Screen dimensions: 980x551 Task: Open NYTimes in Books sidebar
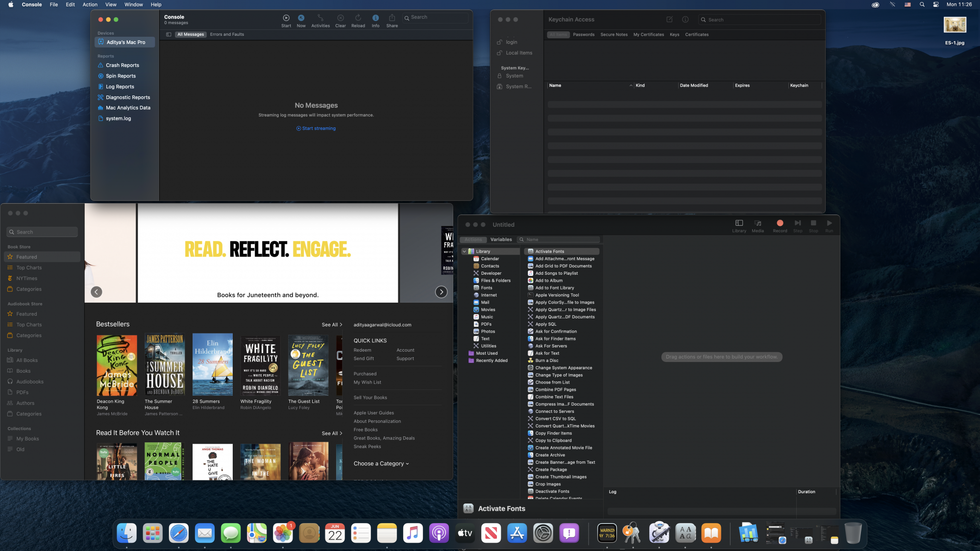(26, 279)
